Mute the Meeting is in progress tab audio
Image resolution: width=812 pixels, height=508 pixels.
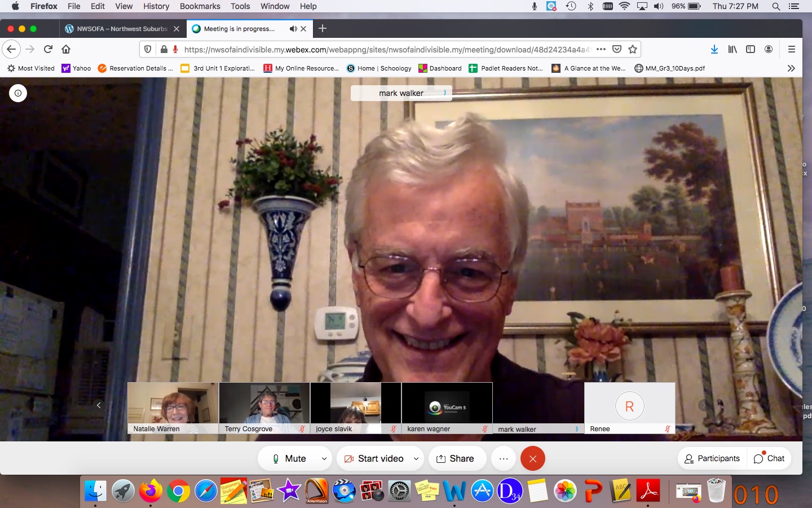click(293, 29)
